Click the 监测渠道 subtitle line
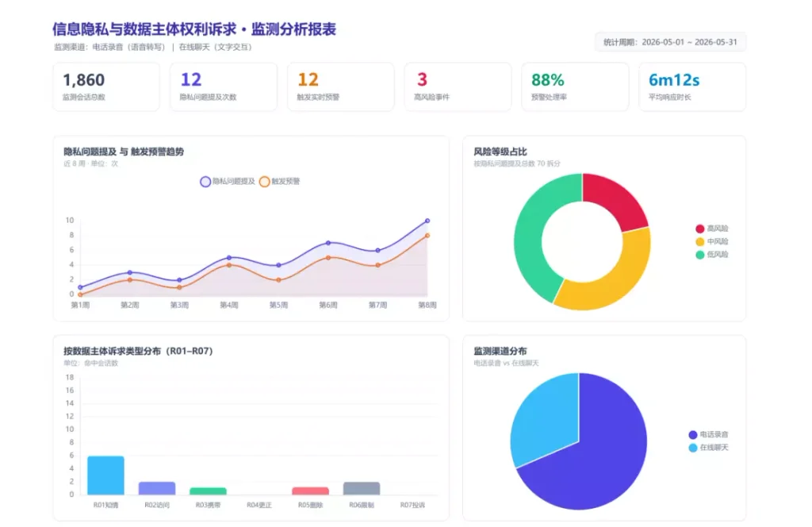The width and height of the screenshot is (812, 527). pos(153,47)
